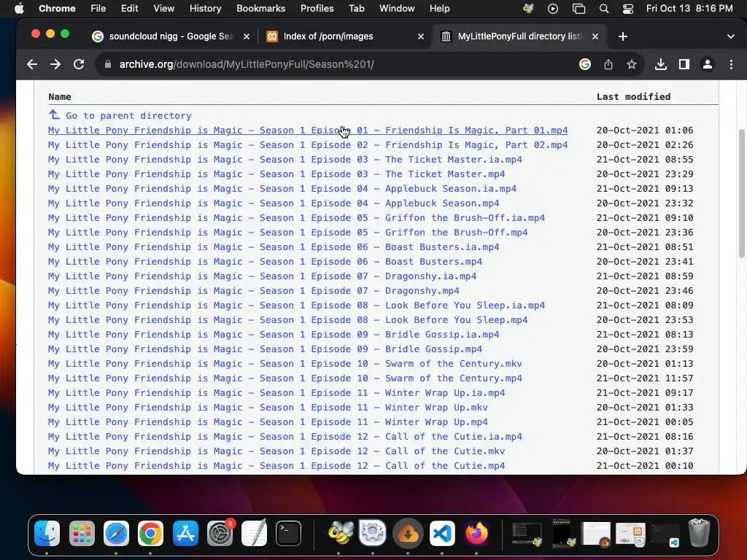747x560 pixels.
Task: Expand the tab search chevron
Action: pos(731,36)
